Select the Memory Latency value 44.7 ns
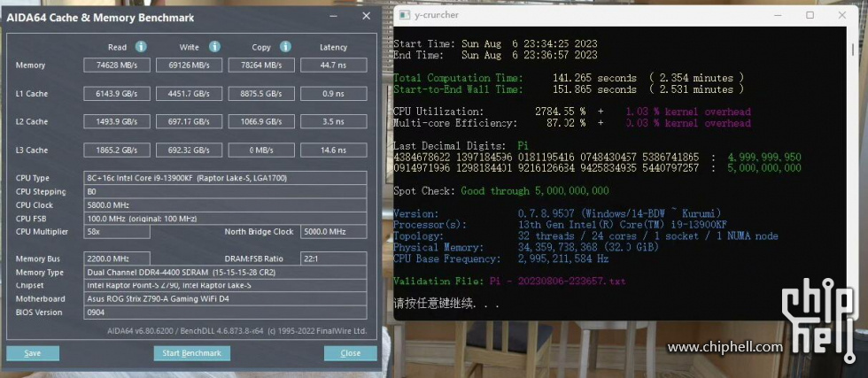The width and height of the screenshot is (868, 378). tap(333, 66)
